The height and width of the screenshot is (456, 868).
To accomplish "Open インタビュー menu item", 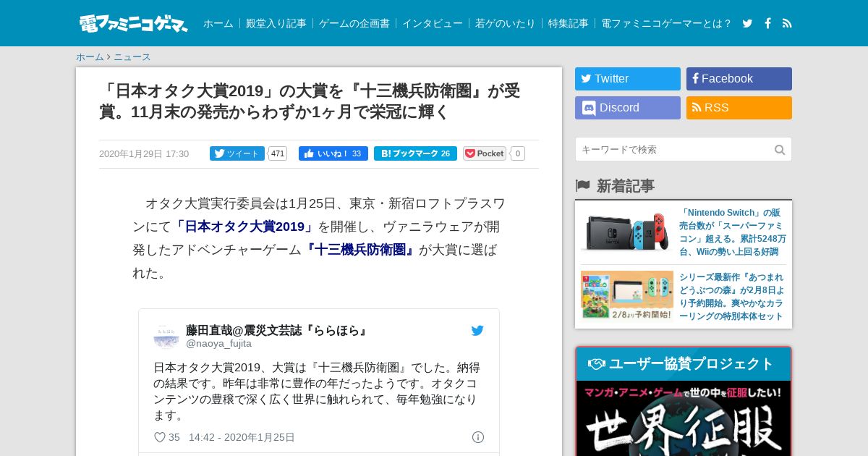I will point(433,23).
